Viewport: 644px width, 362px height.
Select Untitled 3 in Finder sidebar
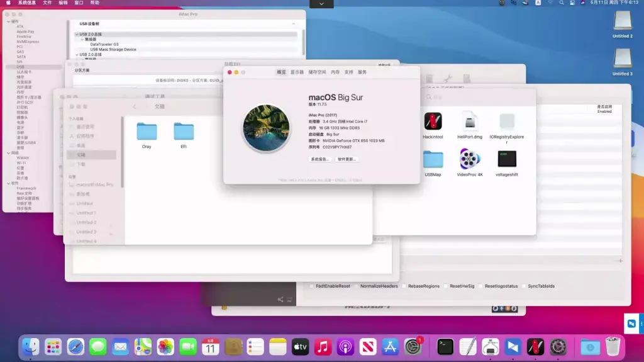tap(86, 232)
